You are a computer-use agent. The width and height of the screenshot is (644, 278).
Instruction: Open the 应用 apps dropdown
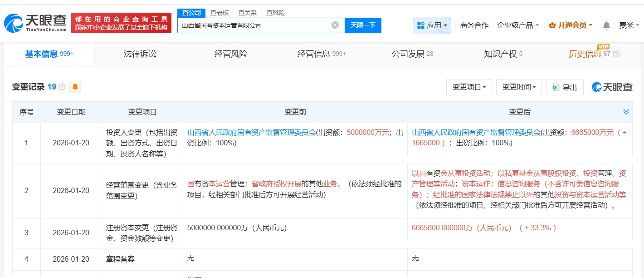coord(432,25)
